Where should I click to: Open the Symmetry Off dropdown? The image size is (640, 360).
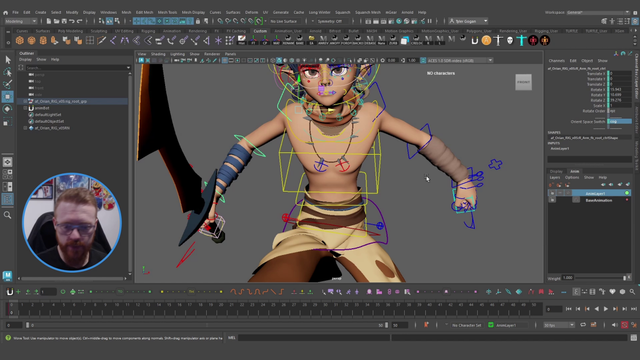click(332, 21)
